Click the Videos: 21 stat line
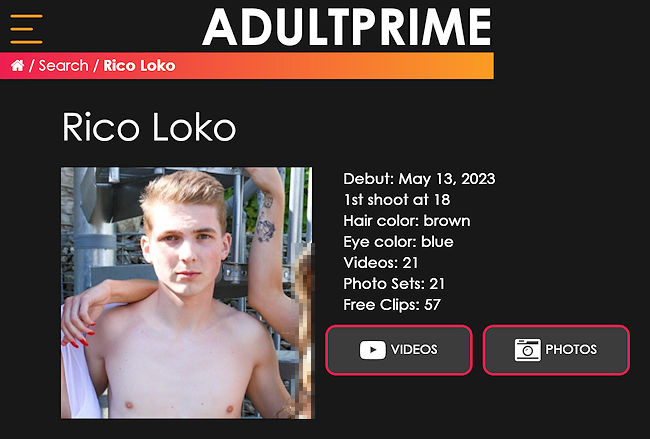The width and height of the screenshot is (650, 439). (x=381, y=262)
